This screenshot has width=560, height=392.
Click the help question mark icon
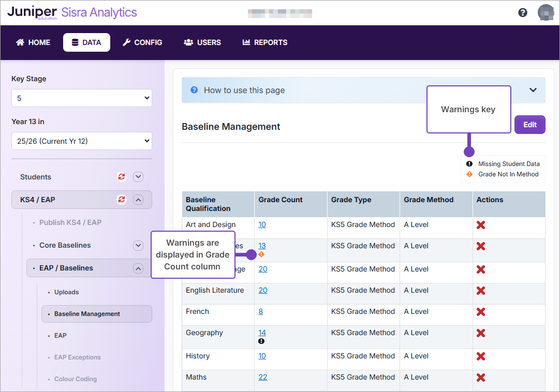coord(523,12)
